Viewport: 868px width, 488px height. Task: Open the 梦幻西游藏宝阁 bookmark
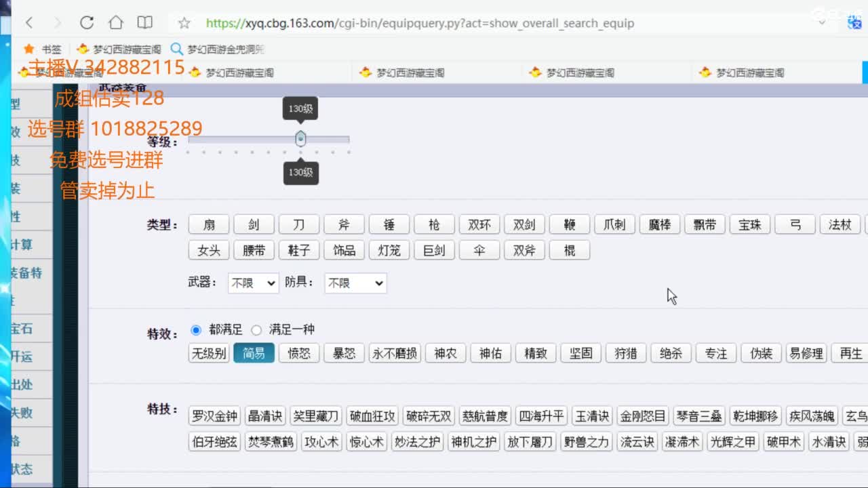coord(119,49)
